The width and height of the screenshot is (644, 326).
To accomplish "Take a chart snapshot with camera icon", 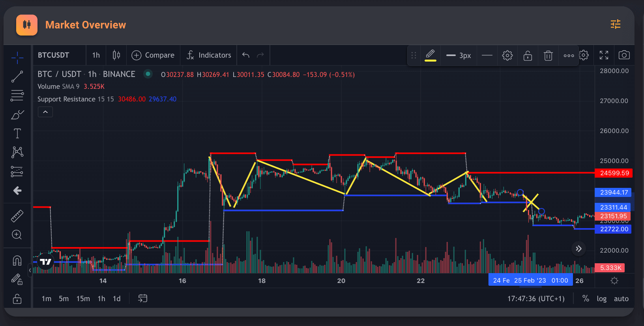I will tap(624, 55).
